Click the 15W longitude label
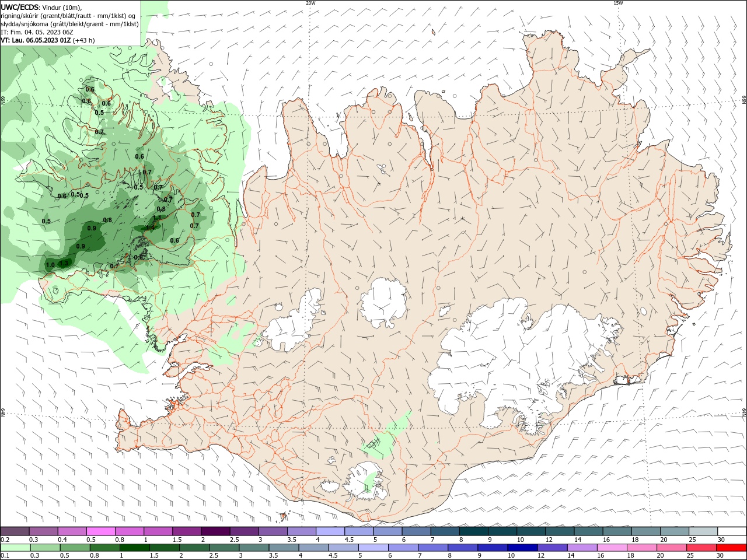The height and width of the screenshot is (560, 747). [618, 2]
